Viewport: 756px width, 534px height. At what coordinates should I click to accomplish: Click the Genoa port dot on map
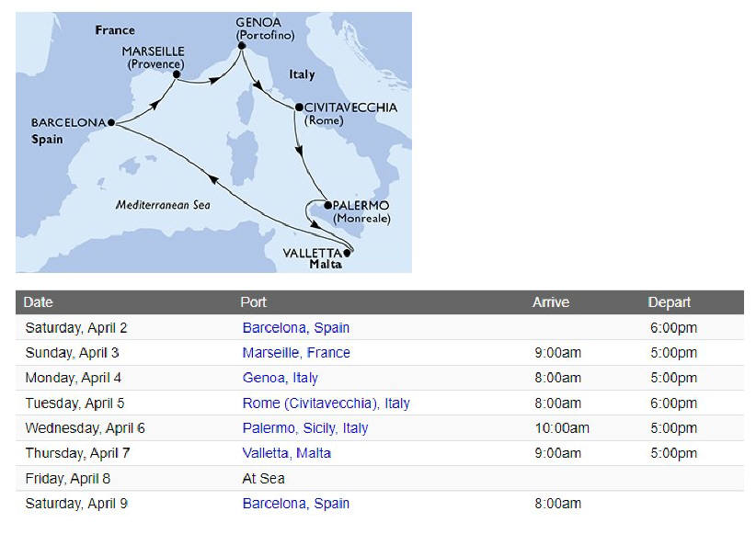242,46
